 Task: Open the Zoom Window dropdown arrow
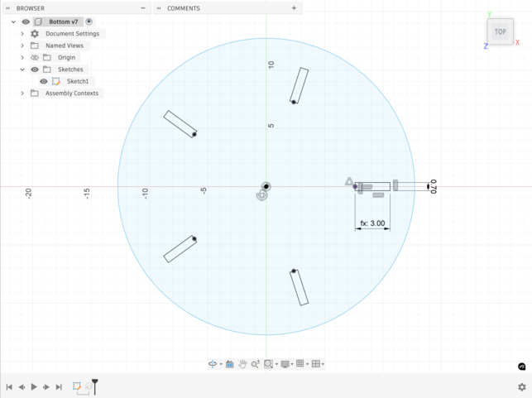coord(276,364)
